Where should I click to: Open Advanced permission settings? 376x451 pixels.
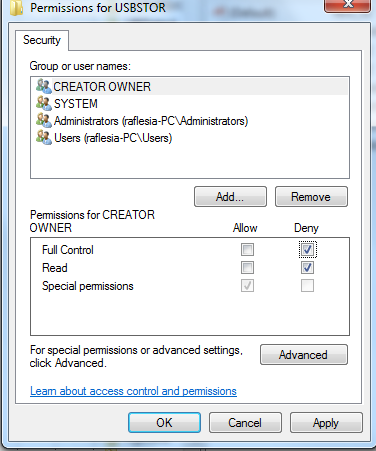coord(304,355)
